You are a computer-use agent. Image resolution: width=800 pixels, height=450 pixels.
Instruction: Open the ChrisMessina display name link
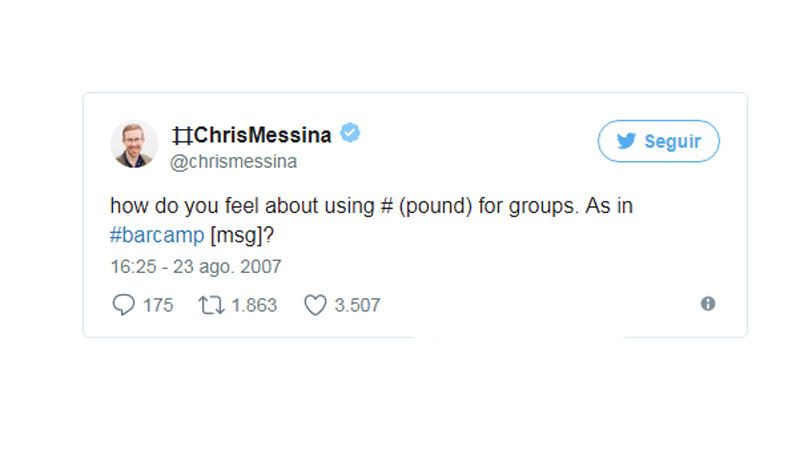click(263, 134)
